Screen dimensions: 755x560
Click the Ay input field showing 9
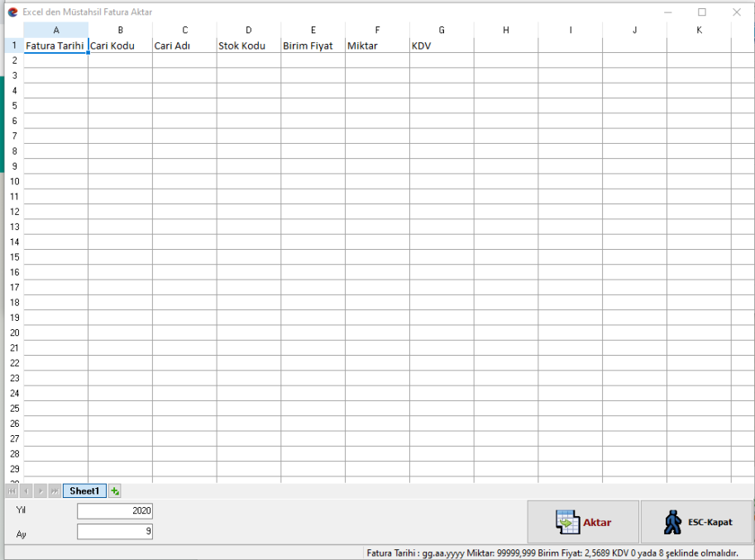(115, 532)
